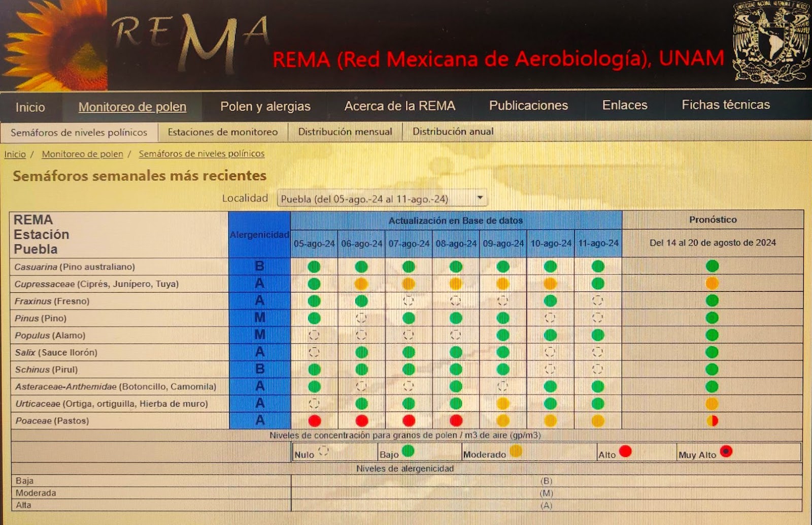This screenshot has height=525, width=812.
Task: Select Semáforos de niveles polínicos tab
Action: 79,133
